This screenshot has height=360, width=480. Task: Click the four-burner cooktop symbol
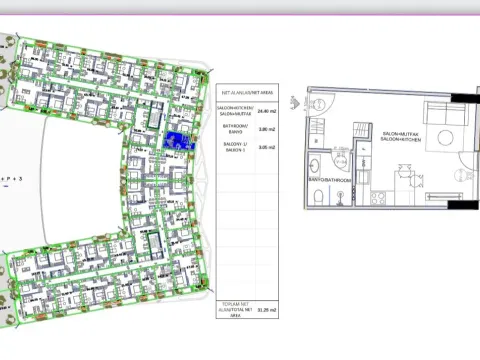pos(378,198)
